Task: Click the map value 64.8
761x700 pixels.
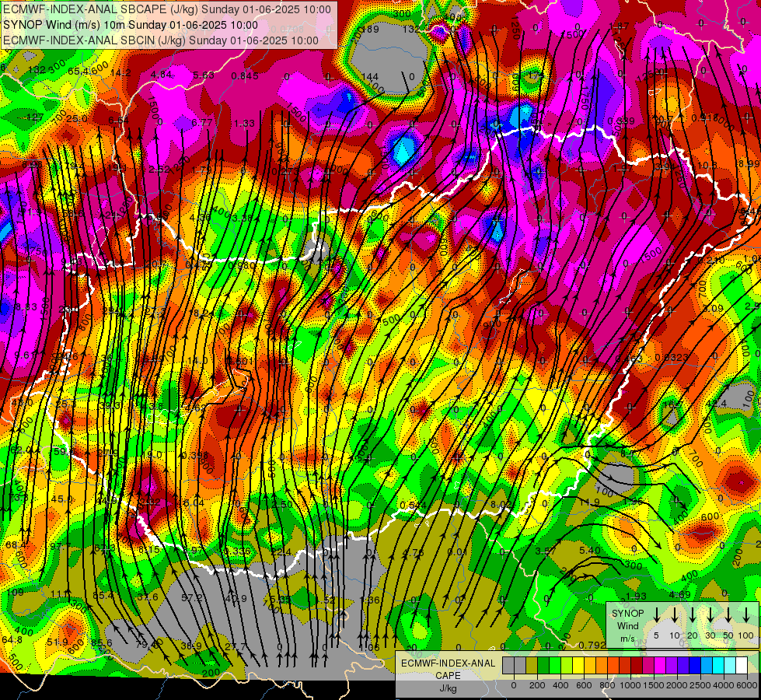Action: tap(12, 640)
